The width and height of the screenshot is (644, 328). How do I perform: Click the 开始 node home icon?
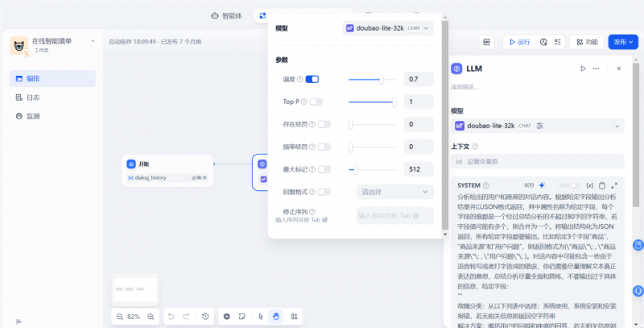click(131, 164)
